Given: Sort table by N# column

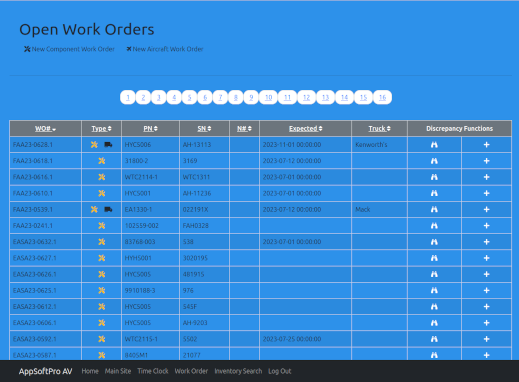Looking at the screenshot, I should (x=244, y=129).
